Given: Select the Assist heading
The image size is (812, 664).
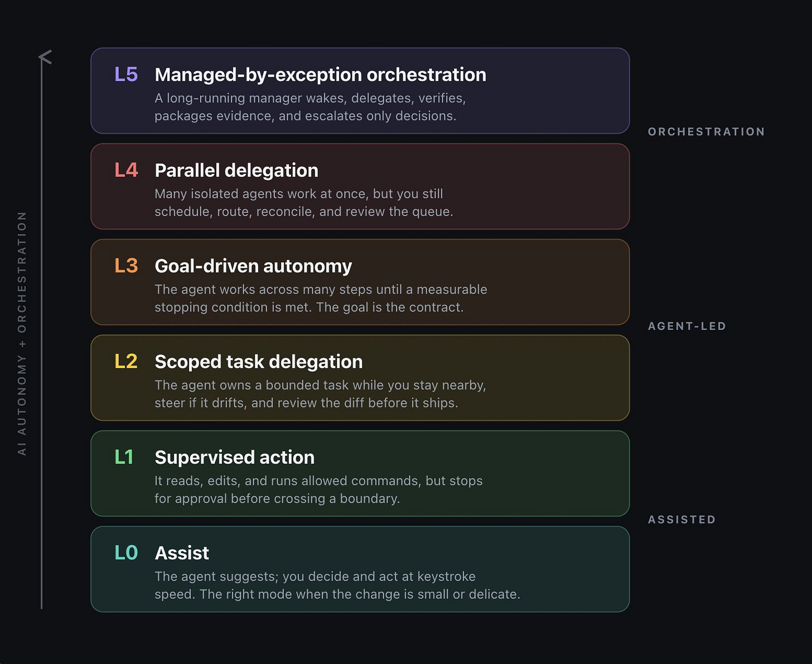Looking at the screenshot, I should click(182, 553).
